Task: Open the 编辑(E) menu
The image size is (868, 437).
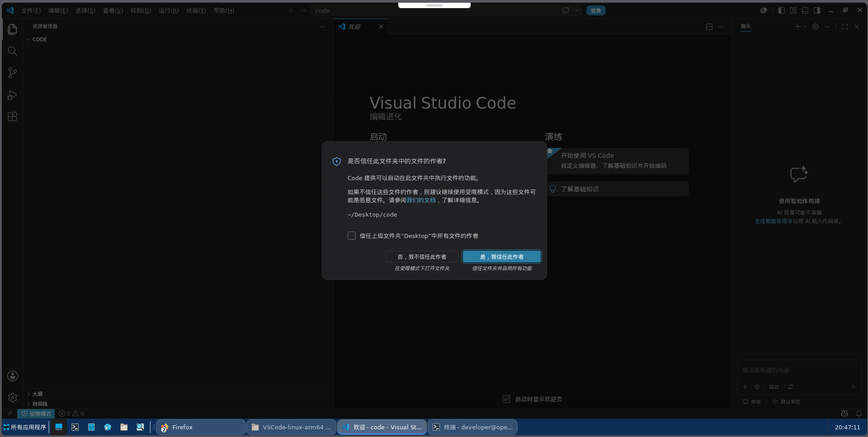Action: [58, 10]
